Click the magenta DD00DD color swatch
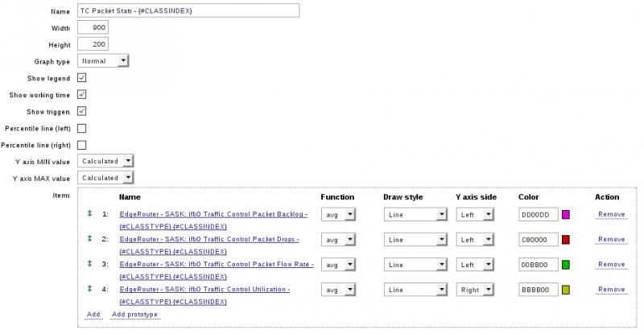The width and height of the screenshot is (644, 334). 566,214
